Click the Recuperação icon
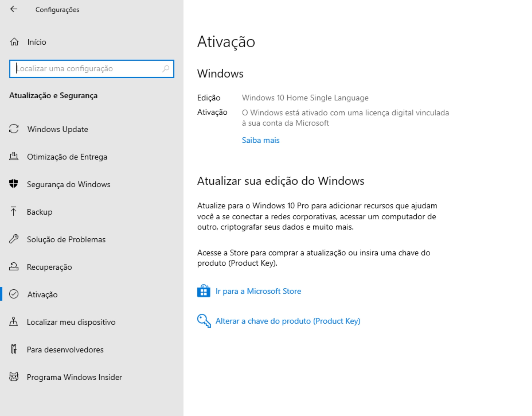The width and height of the screenshot is (532, 416). [14, 266]
